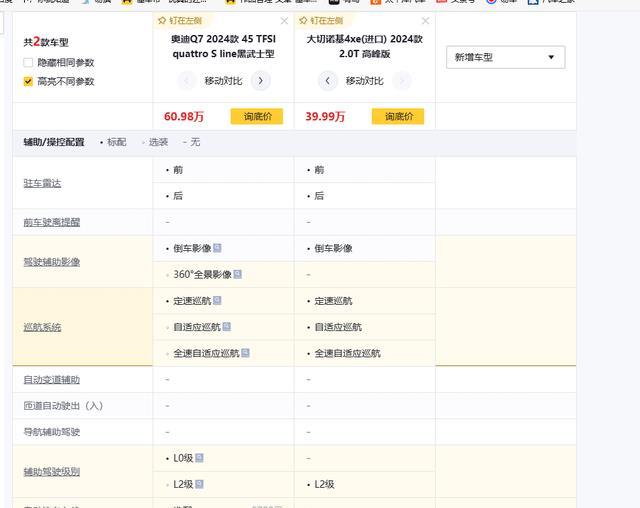
Task: Open the 驾驶辅助影像 parameter link
Action: (x=51, y=262)
